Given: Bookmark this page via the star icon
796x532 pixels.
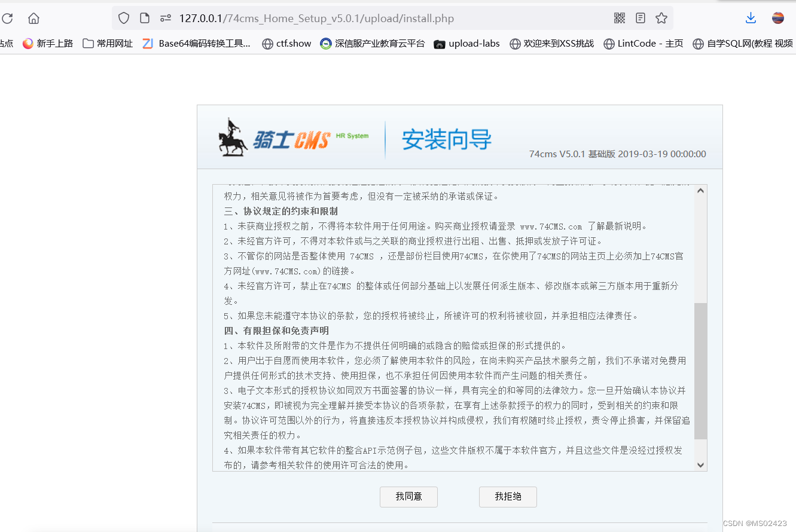Looking at the screenshot, I should [661, 18].
